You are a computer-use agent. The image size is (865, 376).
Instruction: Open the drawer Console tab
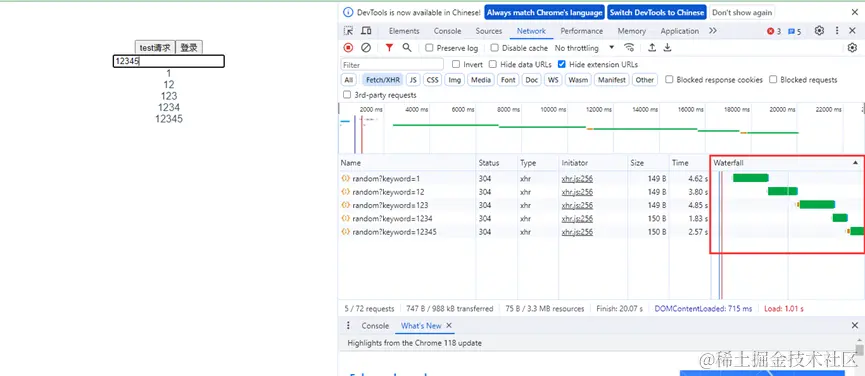(375, 326)
